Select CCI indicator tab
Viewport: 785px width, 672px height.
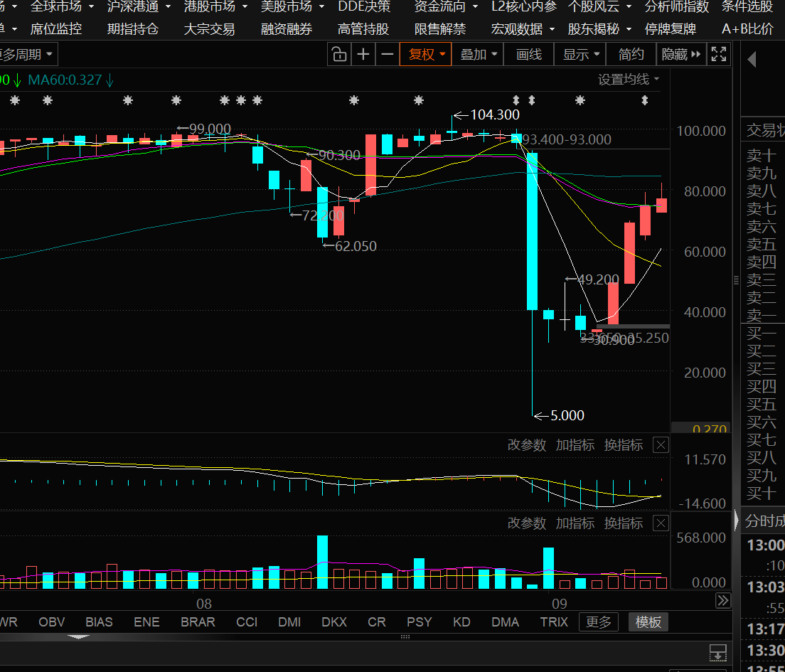click(246, 622)
